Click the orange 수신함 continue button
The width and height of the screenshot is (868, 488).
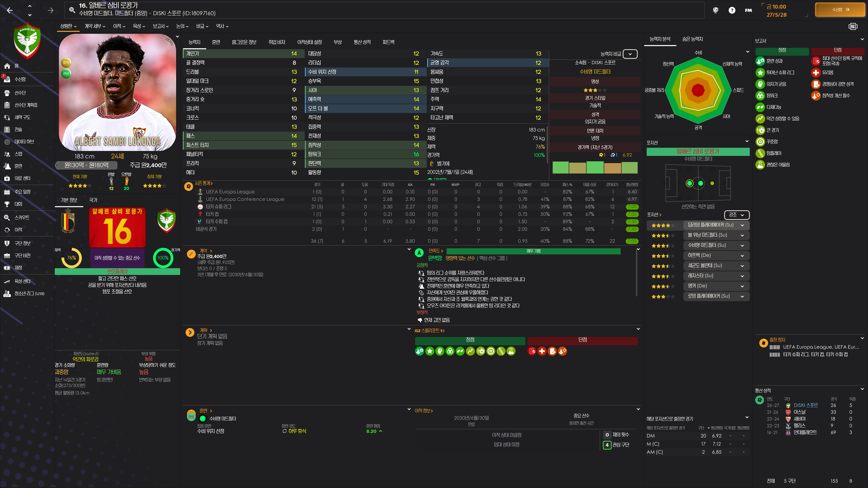[x=840, y=10]
